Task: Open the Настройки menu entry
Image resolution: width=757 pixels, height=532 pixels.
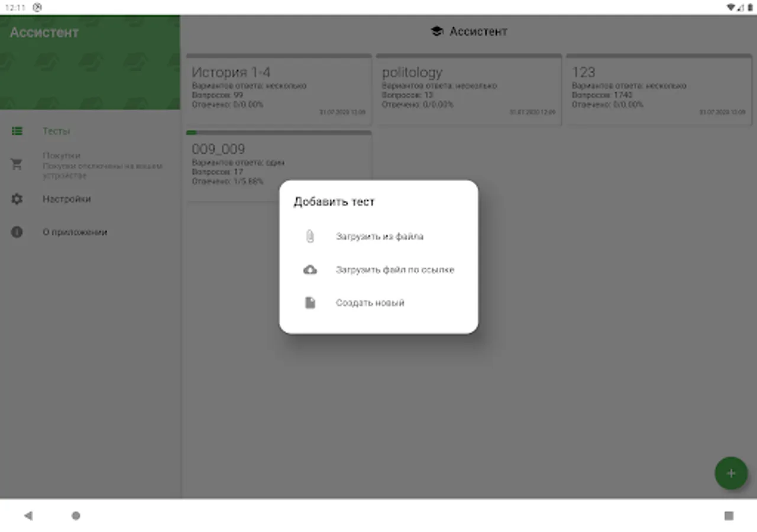Action: pyautogui.click(x=66, y=199)
